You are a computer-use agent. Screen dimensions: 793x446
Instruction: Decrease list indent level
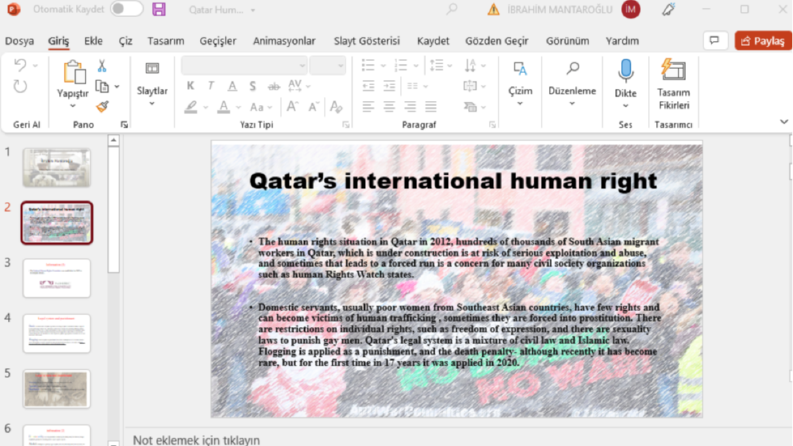click(x=368, y=86)
